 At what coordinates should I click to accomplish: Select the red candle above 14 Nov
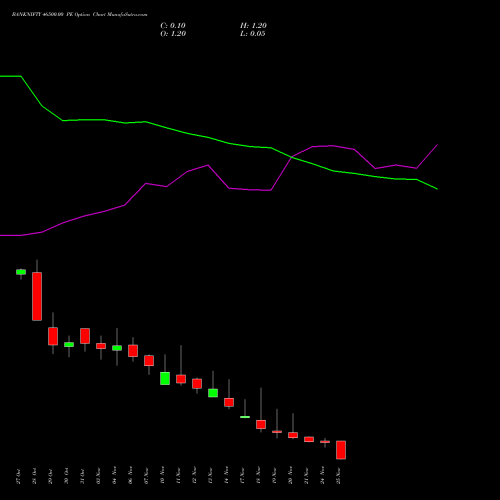click(229, 402)
